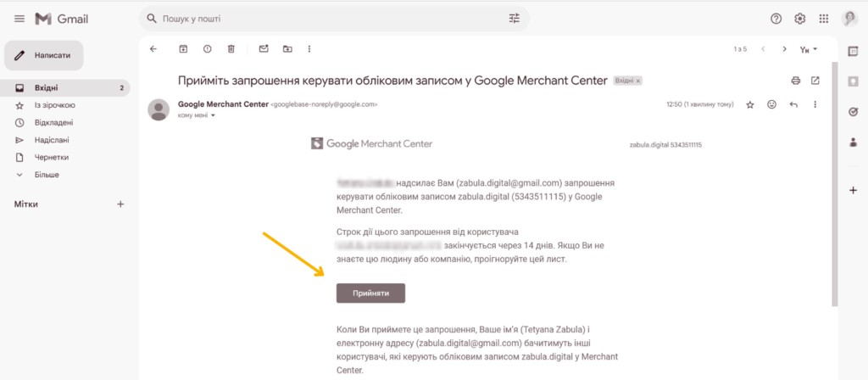The height and width of the screenshot is (380, 868).
Task: Open Calendar side panel icon
Action: click(x=853, y=51)
